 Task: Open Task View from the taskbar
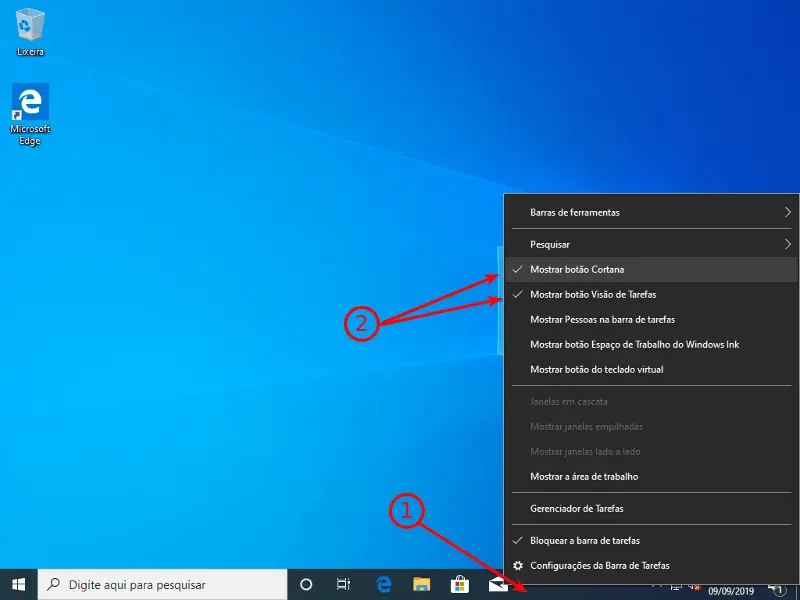343,585
